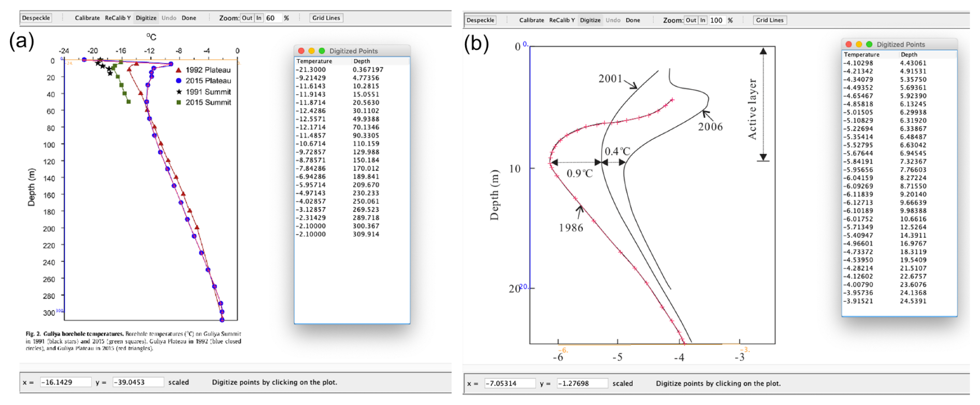This screenshot has height=405, width=980.
Task: Select Calibrate in the left toolbar
Action: [87, 18]
